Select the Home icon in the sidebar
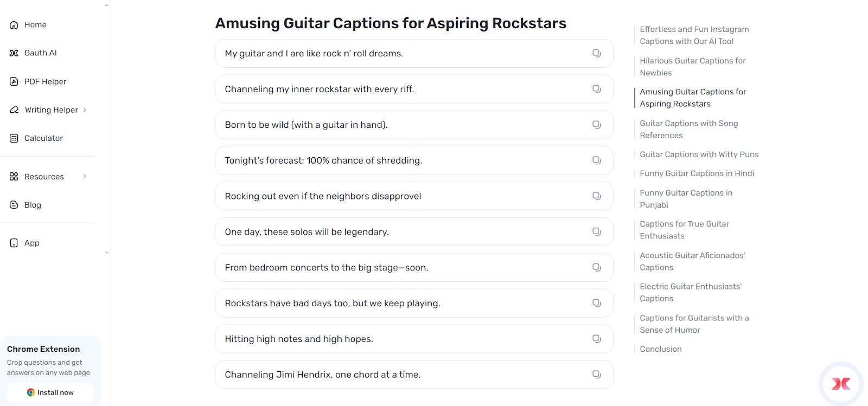The height and width of the screenshot is (406, 868). [x=13, y=24]
